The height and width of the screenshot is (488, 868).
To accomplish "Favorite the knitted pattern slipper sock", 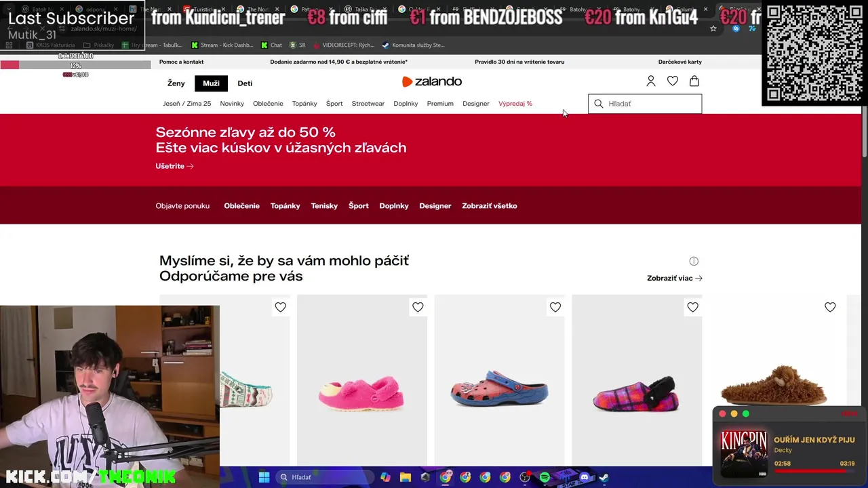I will tap(280, 307).
